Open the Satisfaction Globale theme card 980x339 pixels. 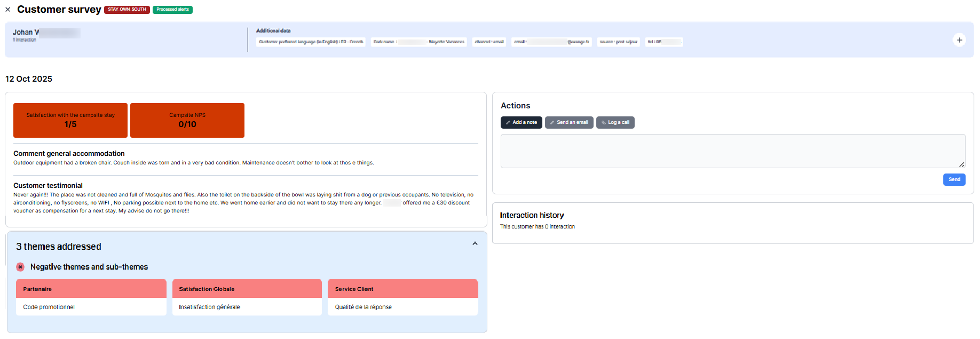(247, 289)
